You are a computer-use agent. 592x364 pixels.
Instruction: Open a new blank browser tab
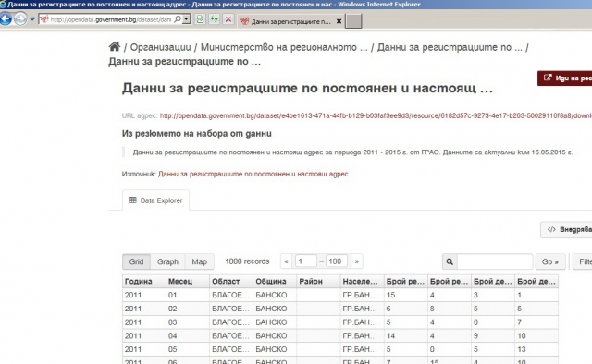[353, 21]
